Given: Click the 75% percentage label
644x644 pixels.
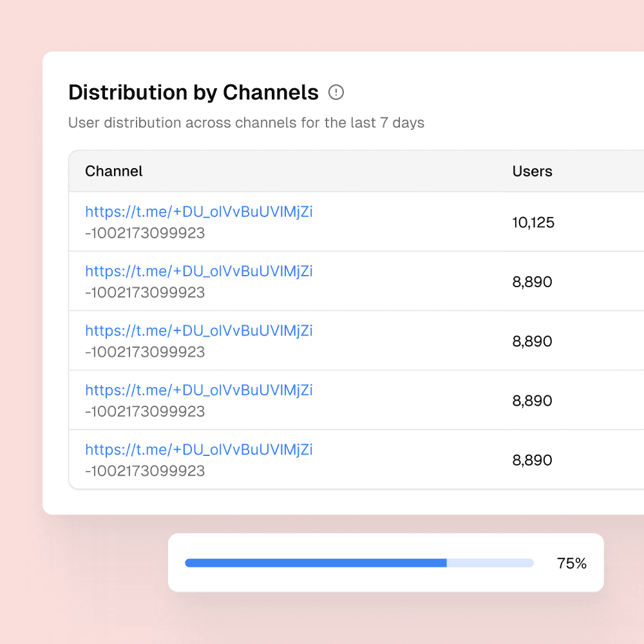Looking at the screenshot, I should [x=573, y=562].
